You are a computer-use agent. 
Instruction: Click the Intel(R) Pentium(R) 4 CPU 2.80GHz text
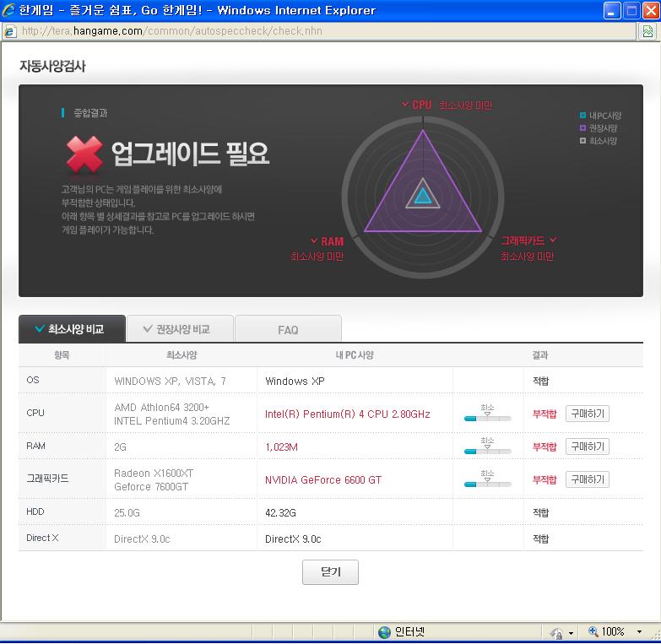[348, 414]
